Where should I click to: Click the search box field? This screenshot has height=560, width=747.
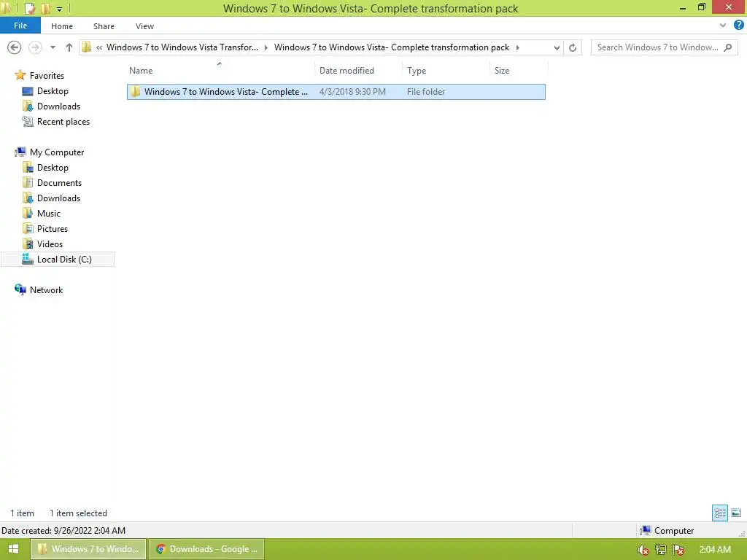pyautogui.click(x=664, y=47)
